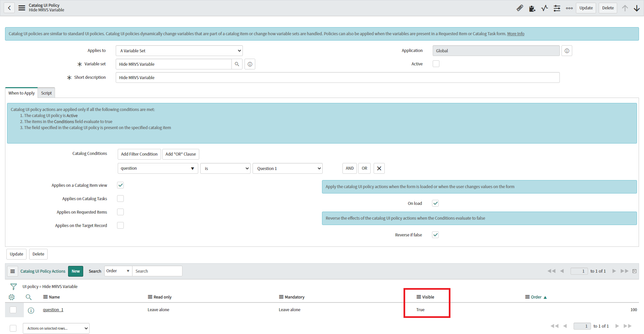This screenshot has height=334, width=644.
Task: Open the Actions on selected rows dropdown
Action: (56, 328)
